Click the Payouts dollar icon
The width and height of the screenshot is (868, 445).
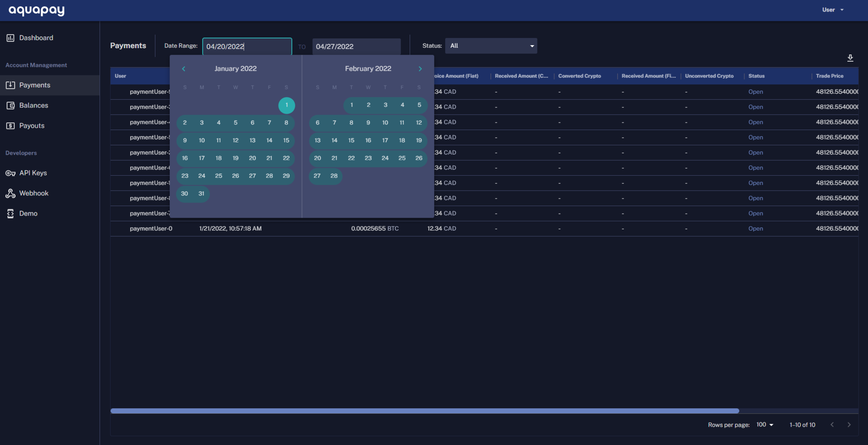10,126
